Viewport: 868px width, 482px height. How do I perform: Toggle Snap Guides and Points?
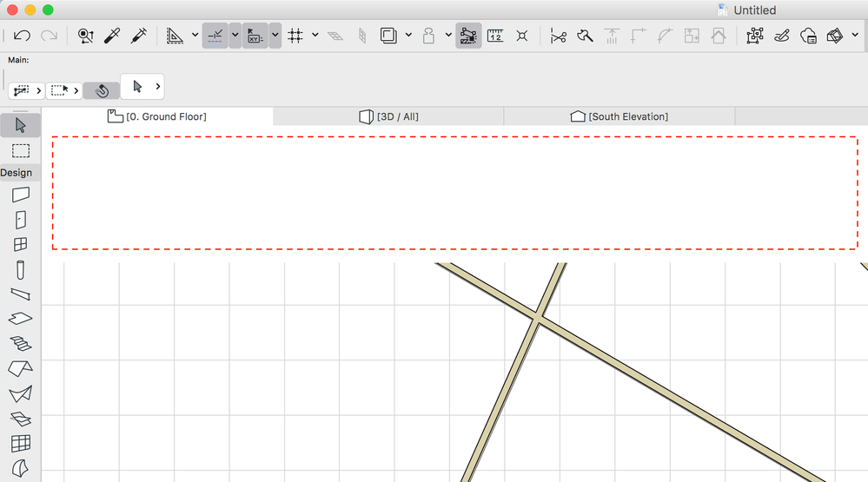tap(215, 36)
